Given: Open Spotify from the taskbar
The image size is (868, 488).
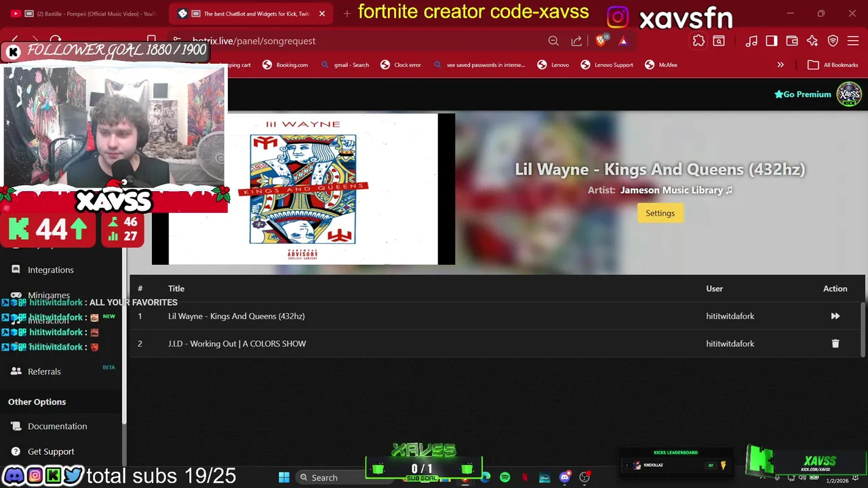Looking at the screenshot, I should (x=505, y=477).
